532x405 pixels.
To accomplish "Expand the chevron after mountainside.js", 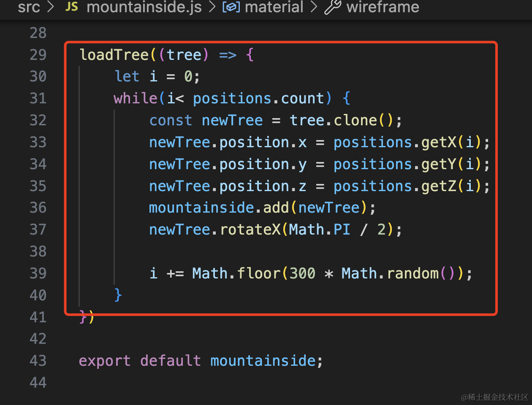I will click(x=212, y=7).
